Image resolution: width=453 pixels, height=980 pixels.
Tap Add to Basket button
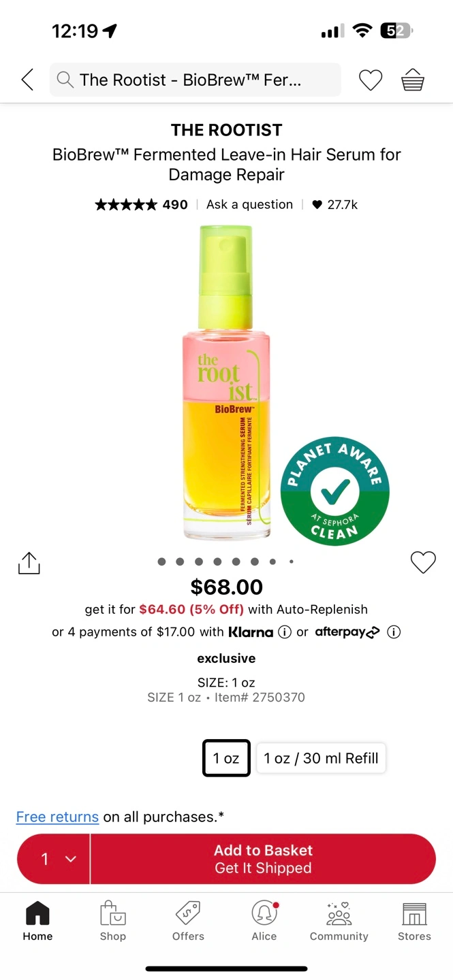pyautogui.click(x=263, y=859)
